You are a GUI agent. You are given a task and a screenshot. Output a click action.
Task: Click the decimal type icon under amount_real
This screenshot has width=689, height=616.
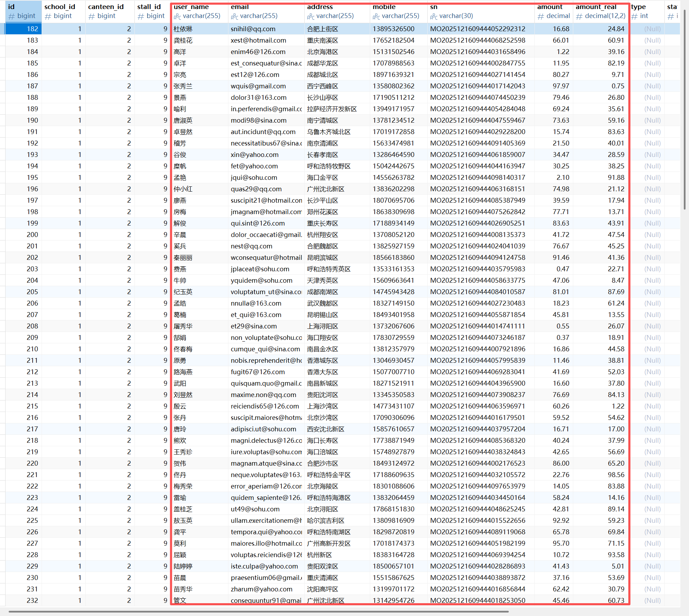click(579, 16)
